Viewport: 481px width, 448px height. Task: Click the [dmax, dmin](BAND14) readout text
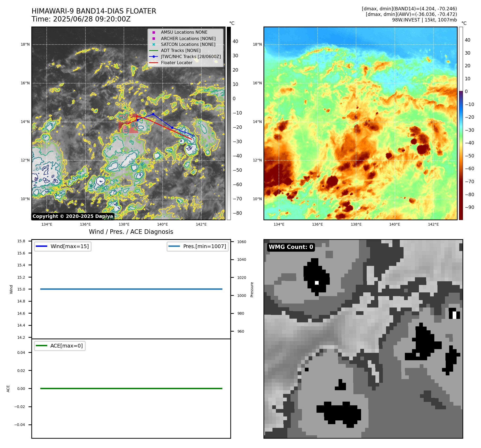[409, 9]
